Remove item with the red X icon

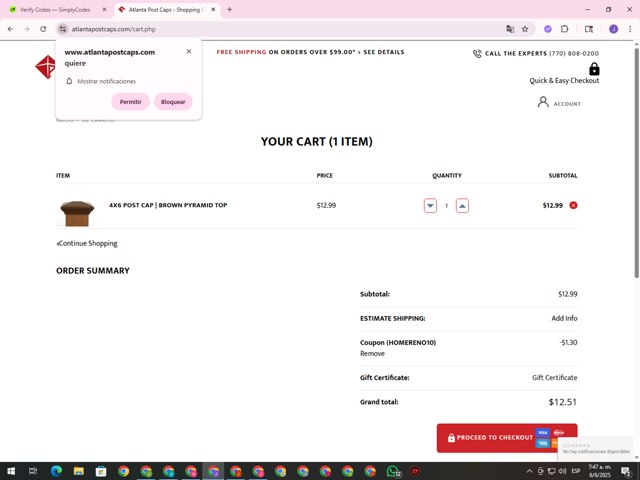tap(573, 205)
